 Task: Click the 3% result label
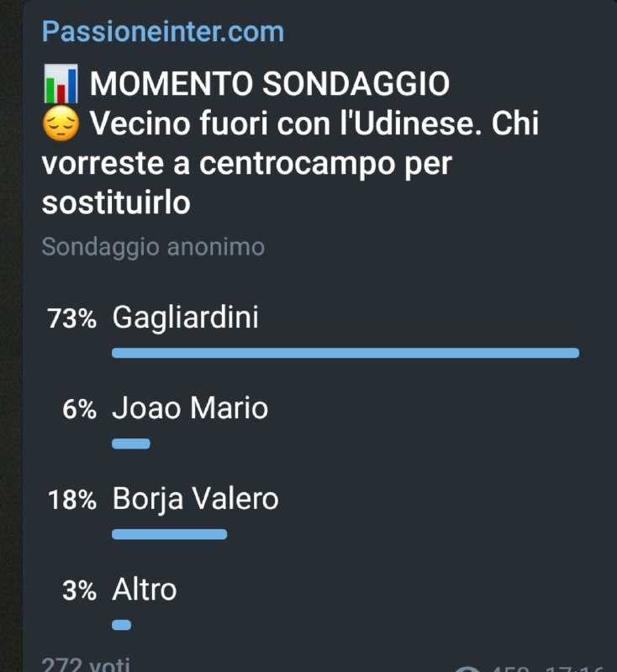tap(79, 591)
